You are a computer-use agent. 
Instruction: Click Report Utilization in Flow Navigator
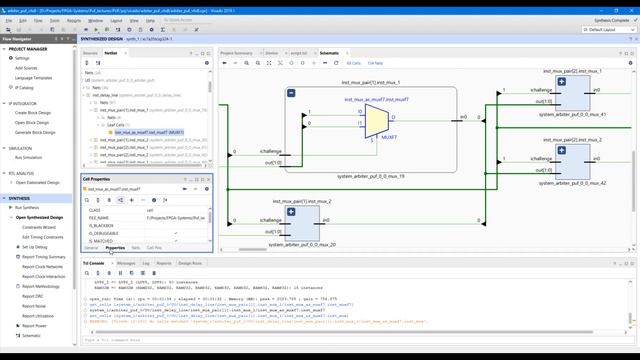[x=38, y=316]
